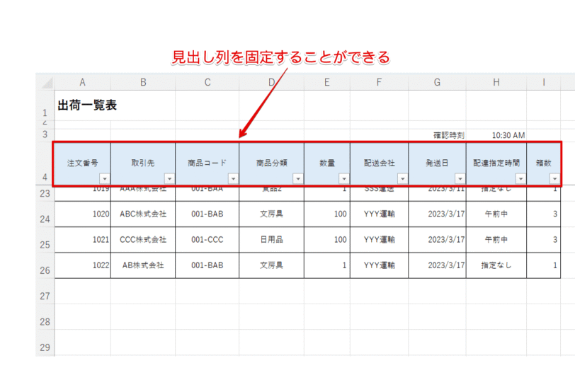Click the 配達指定時間 header cell
The width and height of the screenshot is (575, 392).
496,163
